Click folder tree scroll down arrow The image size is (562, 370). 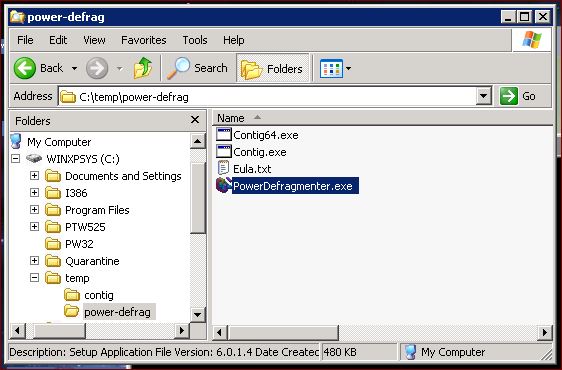[x=197, y=315]
